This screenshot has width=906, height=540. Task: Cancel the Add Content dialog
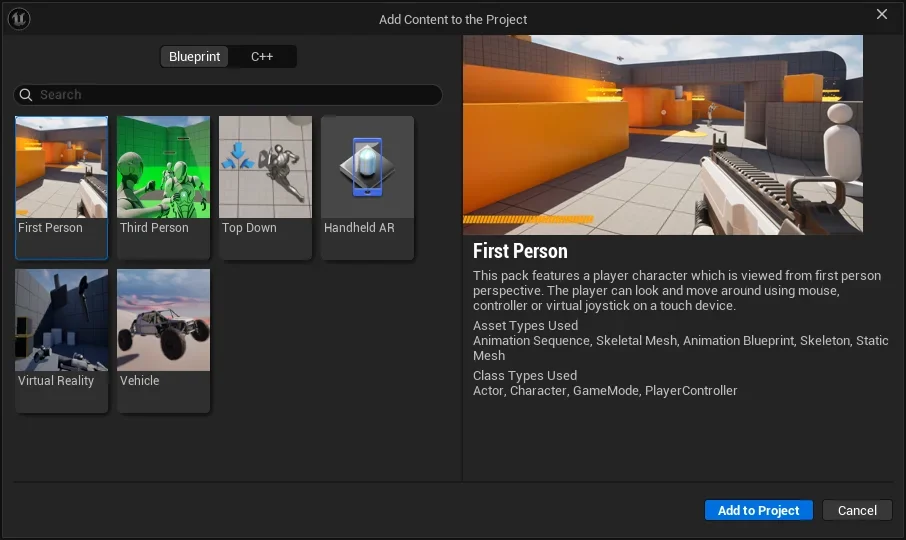[857, 510]
